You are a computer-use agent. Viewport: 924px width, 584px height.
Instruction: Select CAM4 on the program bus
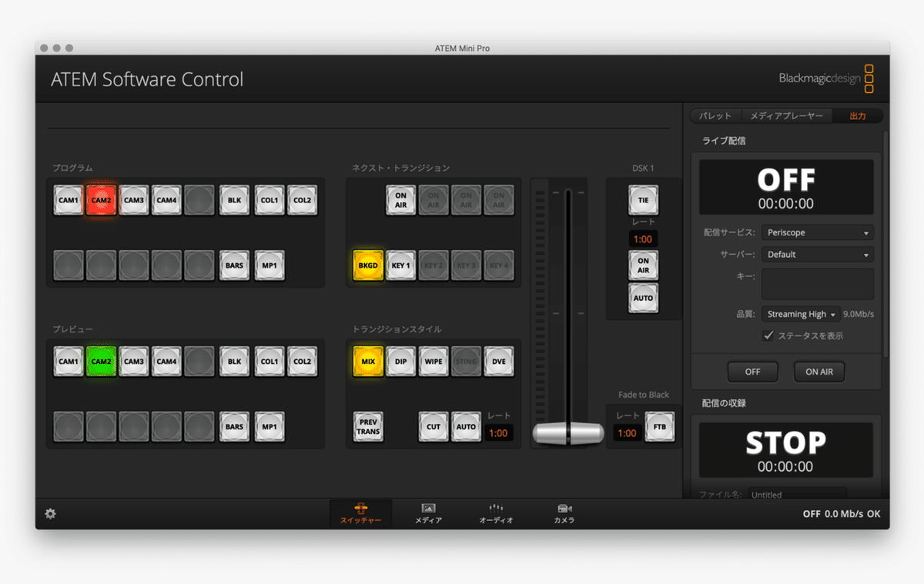pos(166,200)
